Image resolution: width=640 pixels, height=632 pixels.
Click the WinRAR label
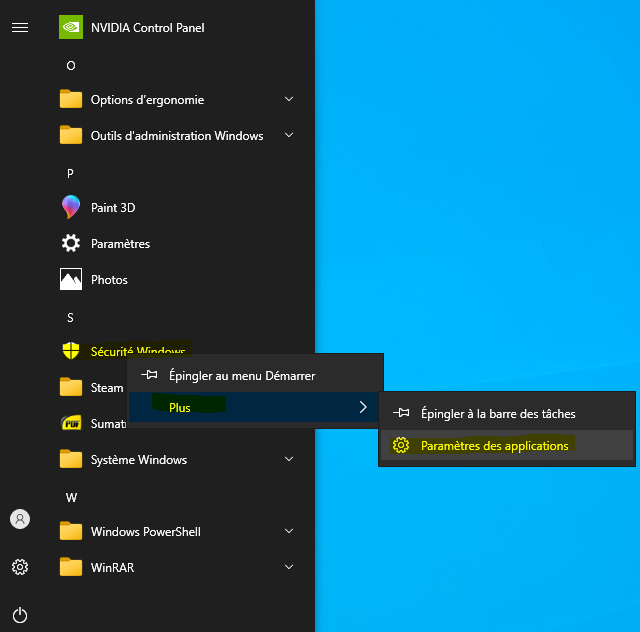(x=112, y=567)
